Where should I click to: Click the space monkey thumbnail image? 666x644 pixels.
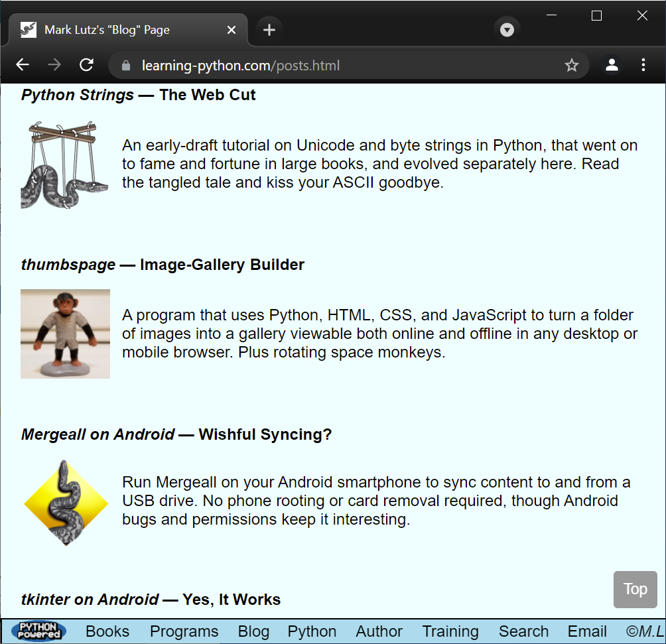65,334
